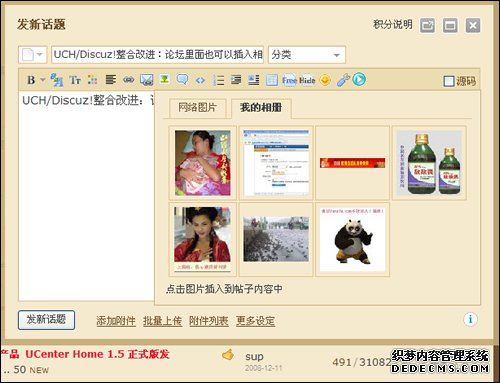This screenshot has height=383, width=500.
Task: Open the 更多设定 link
Action: [x=255, y=321]
